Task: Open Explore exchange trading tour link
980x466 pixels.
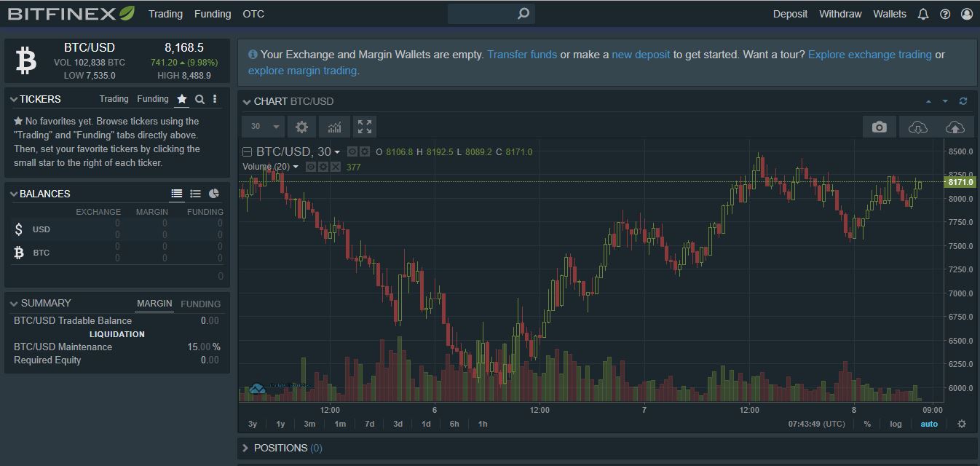Action: point(870,55)
